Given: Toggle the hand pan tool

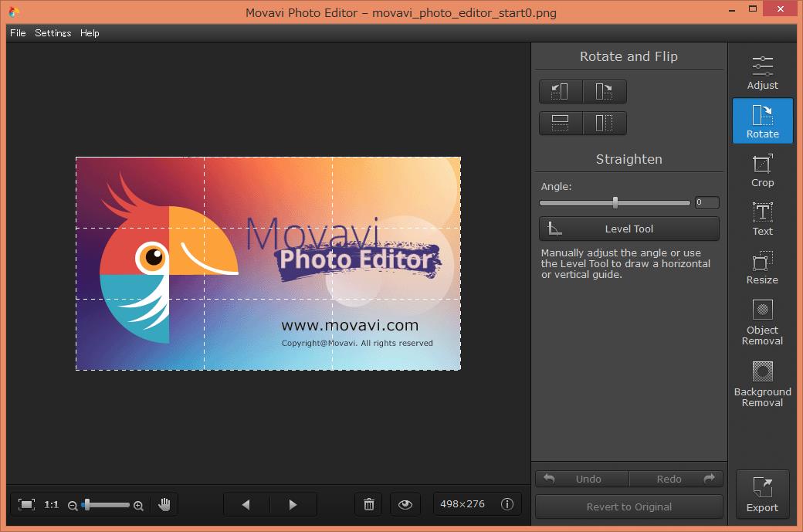Looking at the screenshot, I should click(164, 504).
